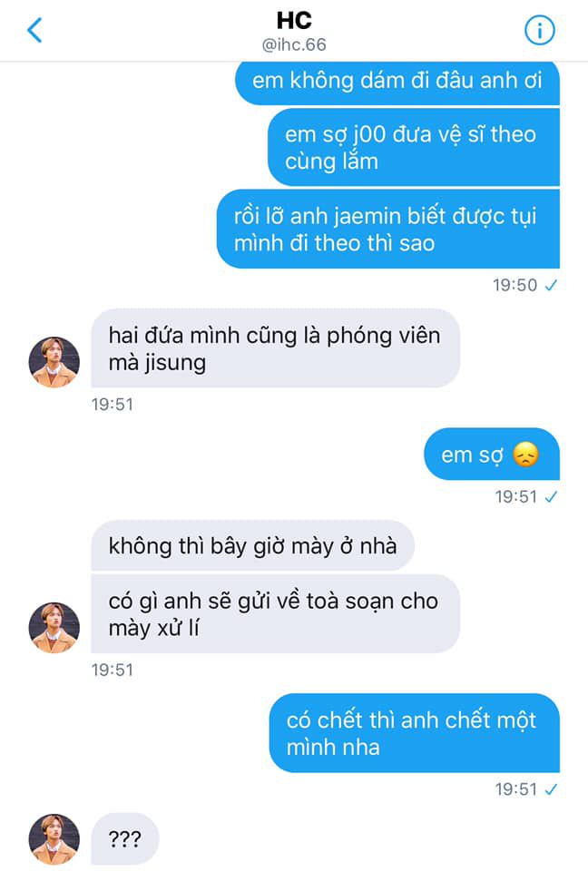
Task: Select the 'rồi lỡ anh jaemin biết' message
Action: click(x=388, y=229)
